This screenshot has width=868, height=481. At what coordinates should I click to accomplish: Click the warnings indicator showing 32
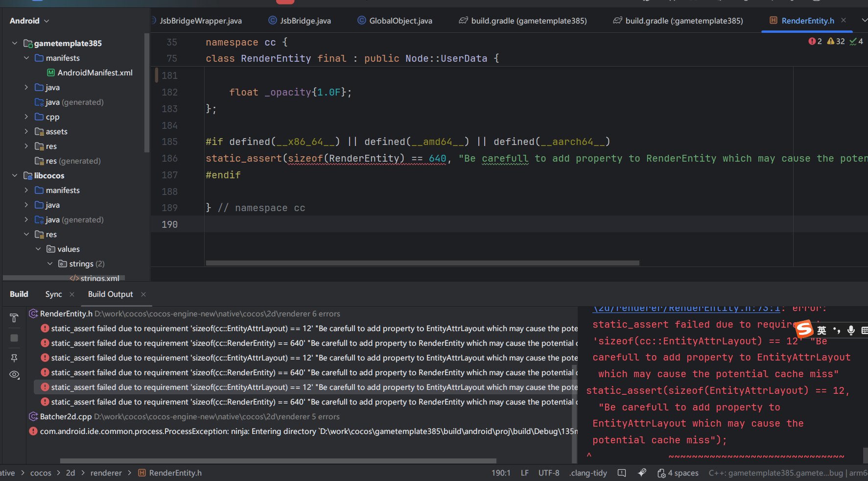(836, 42)
